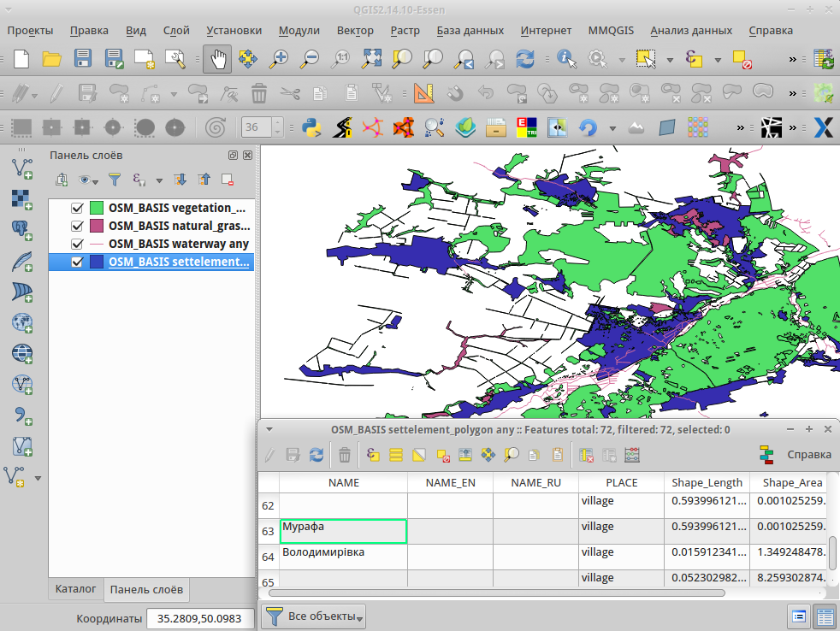Select features using an expression

pos(373,455)
